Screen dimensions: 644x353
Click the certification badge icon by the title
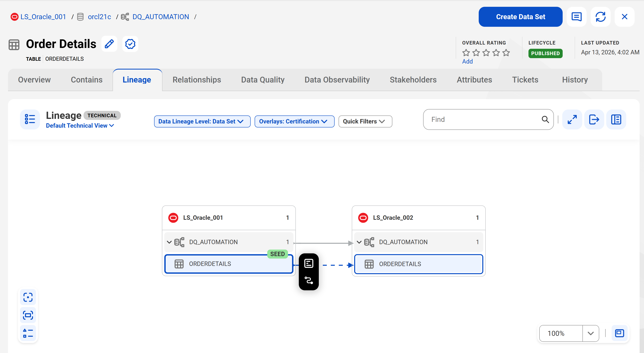(x=130, y=44)
